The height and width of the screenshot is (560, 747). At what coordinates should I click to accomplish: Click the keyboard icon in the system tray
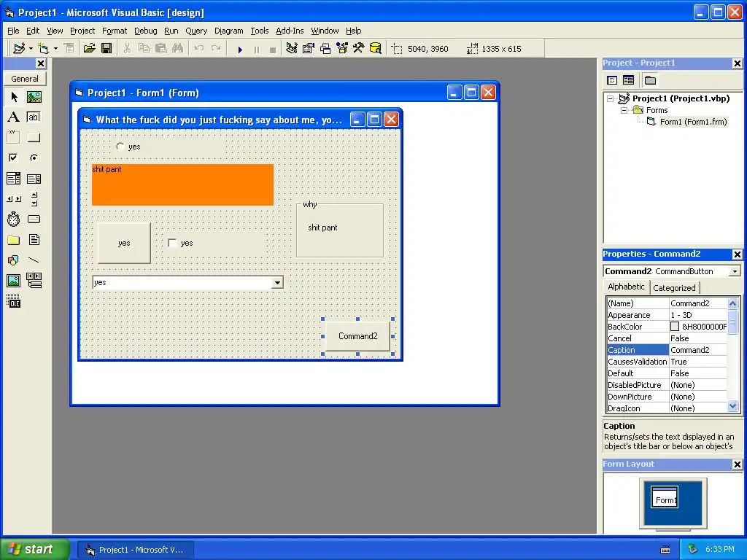coord(665,550)
